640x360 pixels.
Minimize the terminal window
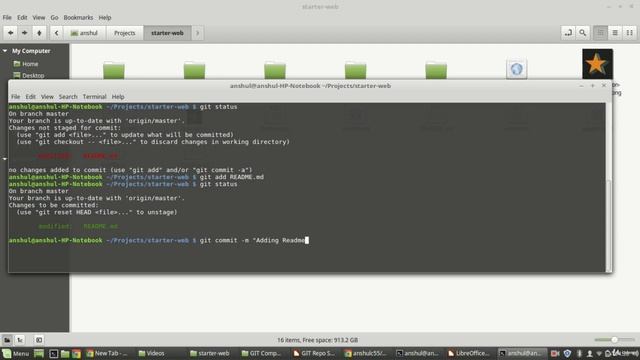tap(581, 86)
